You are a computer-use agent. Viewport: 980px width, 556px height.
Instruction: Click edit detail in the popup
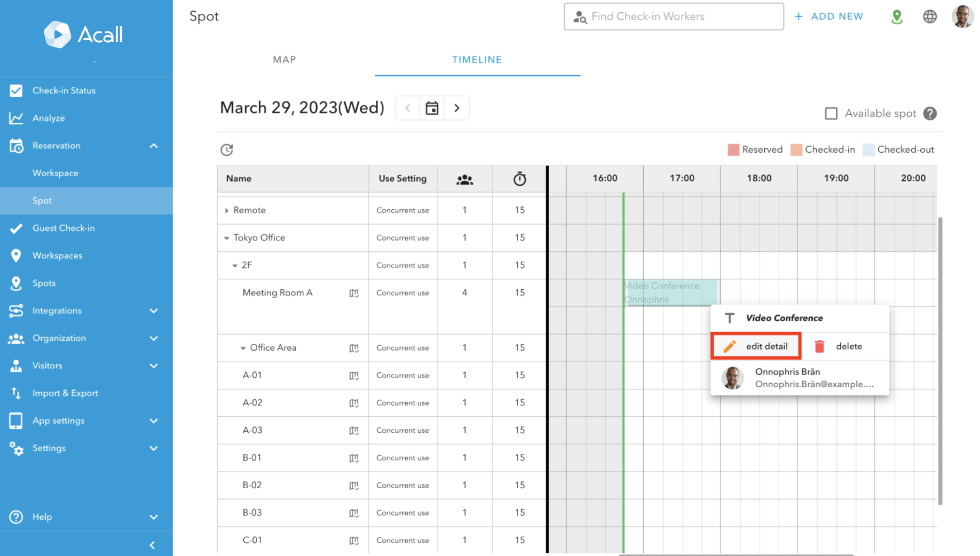point(756,346)
